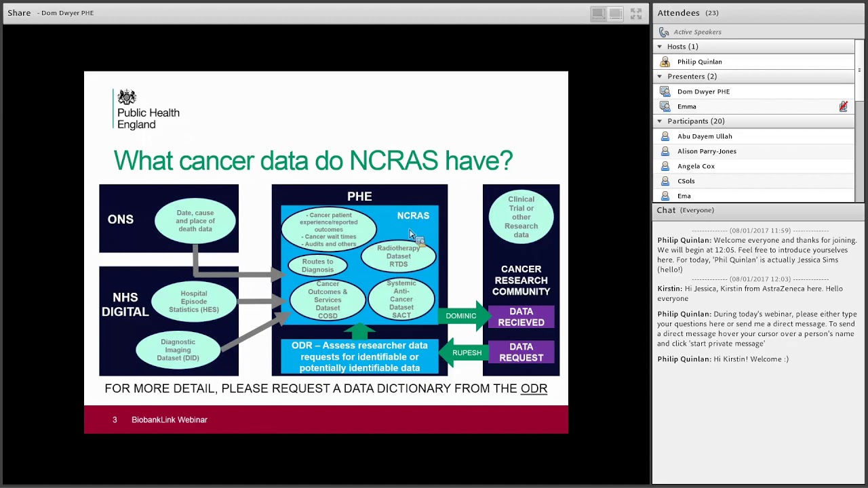Click participant icon beside Ema
The width and height of the screenshot is (868, 488).
(x=665, y=196)
